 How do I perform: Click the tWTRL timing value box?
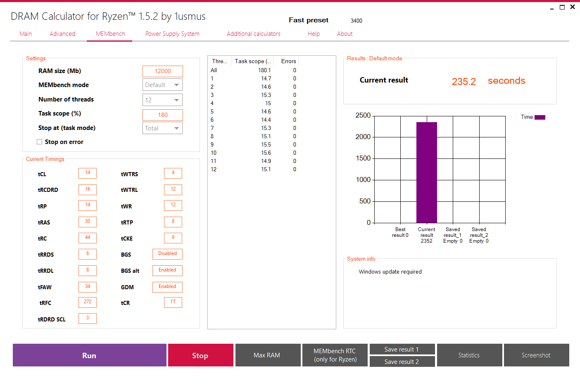pos(173,189)
